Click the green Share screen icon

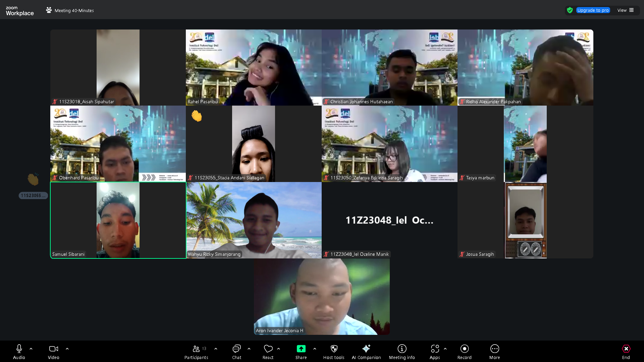(301, 349)
